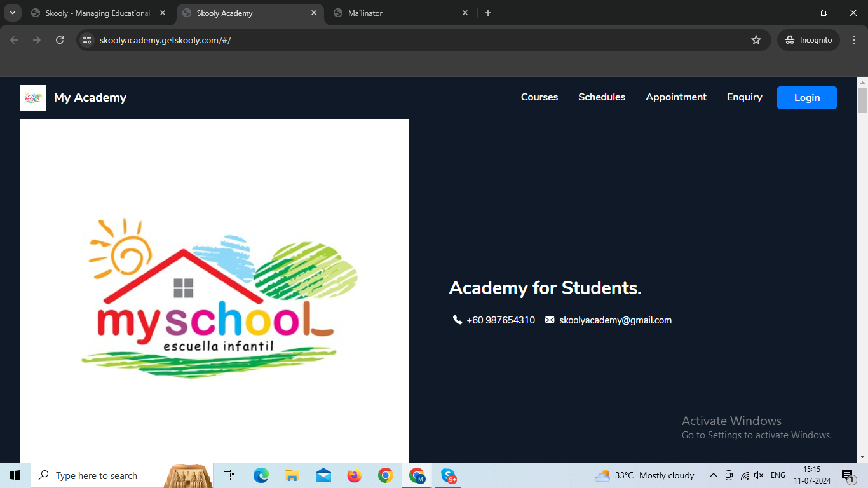The height and width of the screenshot is (488, 868).
Task: Click the taskbar search box
Action: (x=122, y=475)
